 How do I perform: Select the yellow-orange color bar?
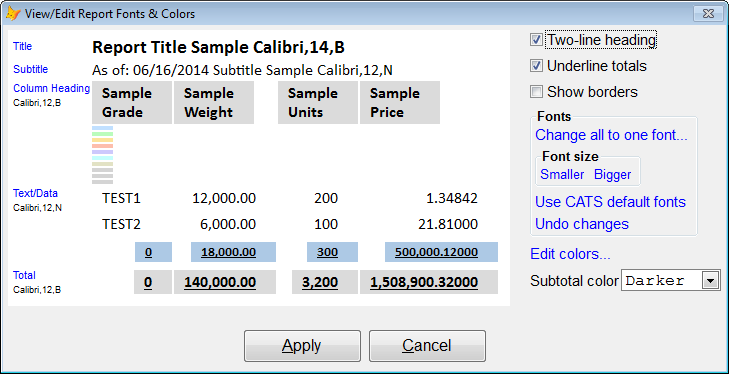tap(103, 140)
